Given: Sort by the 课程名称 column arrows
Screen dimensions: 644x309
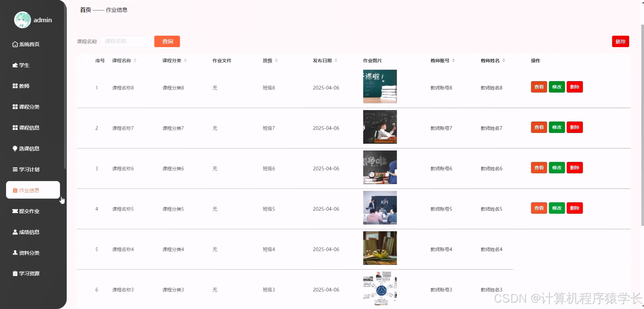Looking at the screenshot, I should 135,61.
